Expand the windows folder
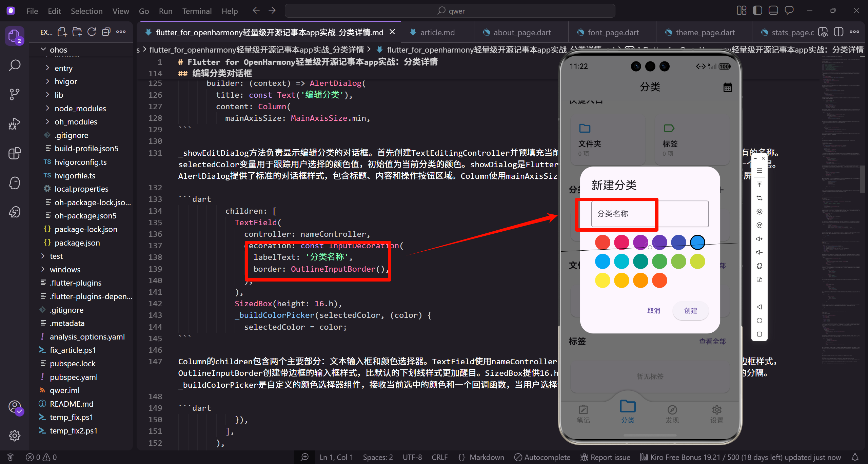The height and width of the screenshot is (464, 868). click(x=65, y=270)
